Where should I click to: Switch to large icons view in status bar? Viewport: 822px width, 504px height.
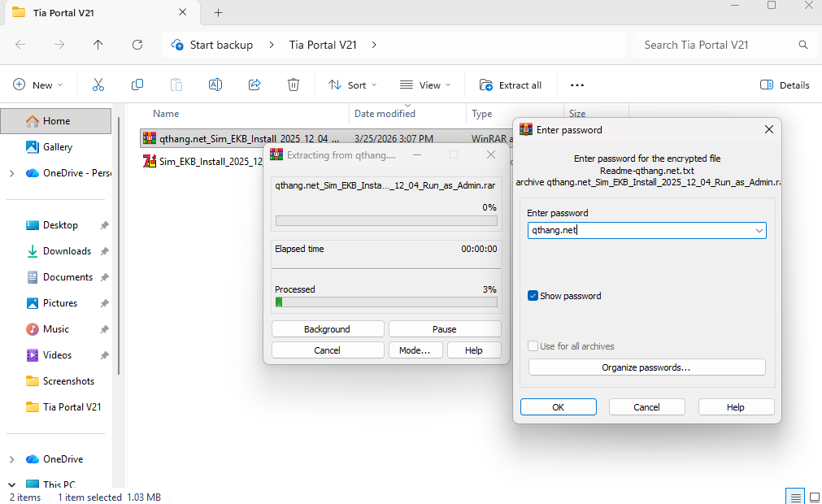click(x=814, y=497)
